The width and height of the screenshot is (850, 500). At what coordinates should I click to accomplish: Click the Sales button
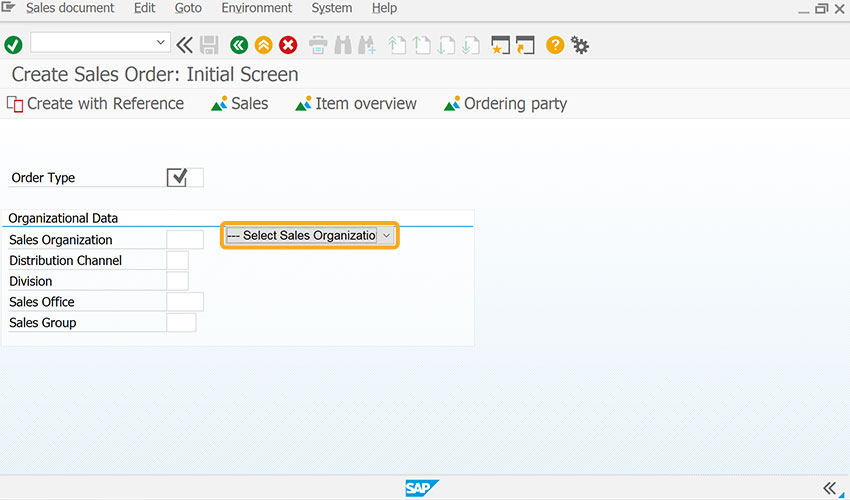click(x=240, y=104)
